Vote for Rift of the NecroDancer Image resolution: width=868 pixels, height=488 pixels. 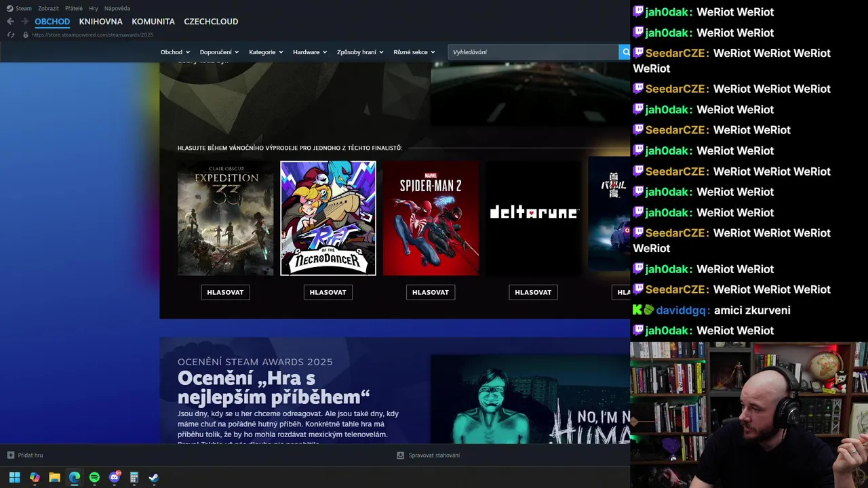click(x=328, y=292)
